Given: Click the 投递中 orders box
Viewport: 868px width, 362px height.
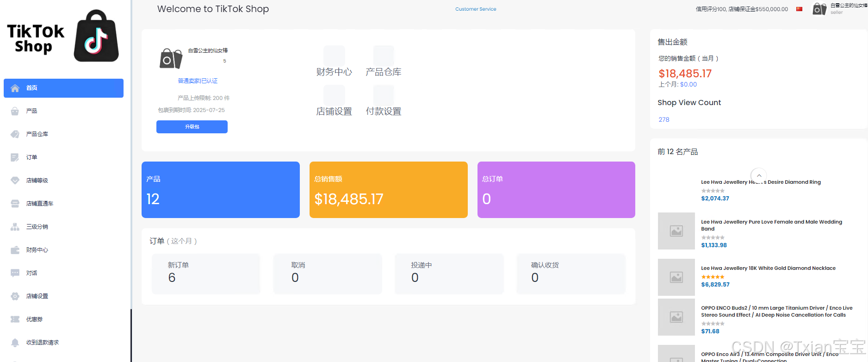Looking at the screenshot, I should [449, 274].
